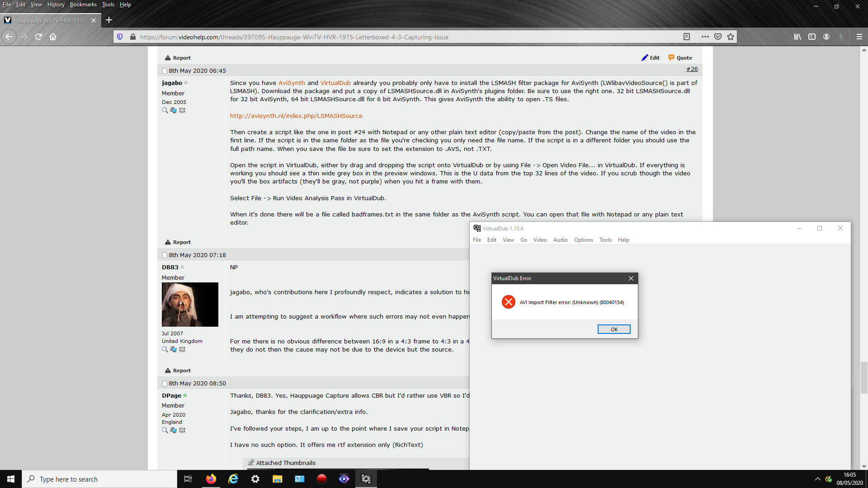Click envelope icon under DPage's profile
Screen dimensions: 868x488
[x=182, y=430]
